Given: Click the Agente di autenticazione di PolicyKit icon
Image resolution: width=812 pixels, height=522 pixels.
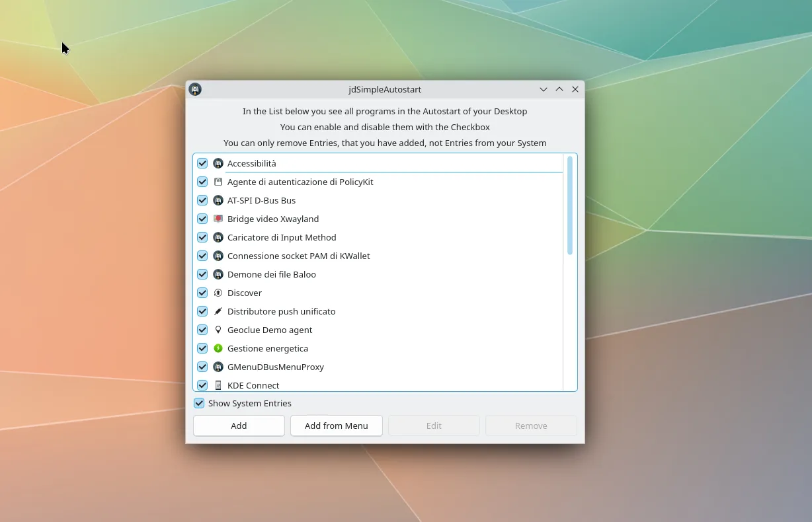Looking at the screenshot, I should click(218, 182).
